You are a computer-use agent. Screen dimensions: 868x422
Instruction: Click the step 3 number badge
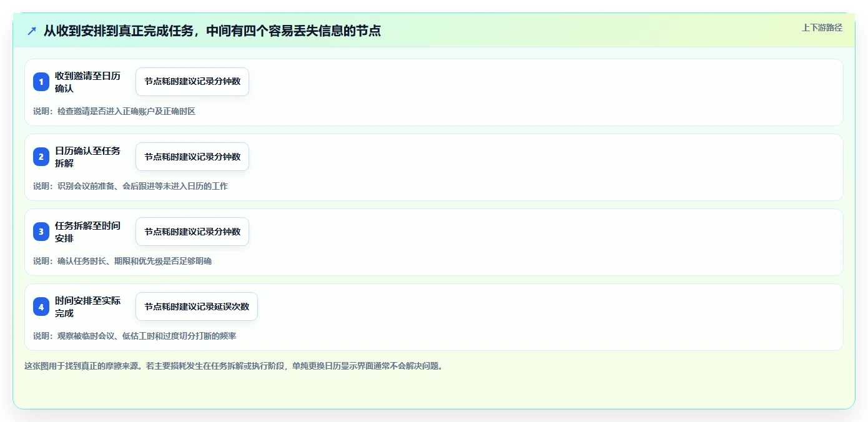point(41,232)
